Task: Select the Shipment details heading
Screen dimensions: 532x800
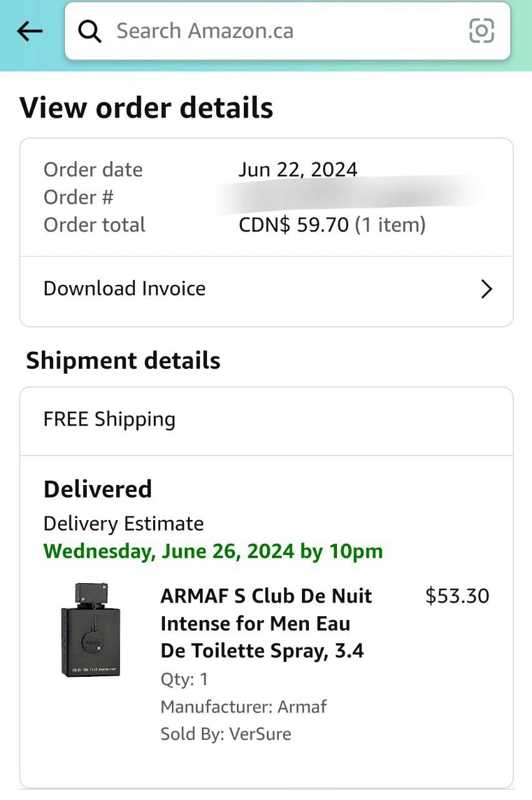Action: click(x=123, y=361)
